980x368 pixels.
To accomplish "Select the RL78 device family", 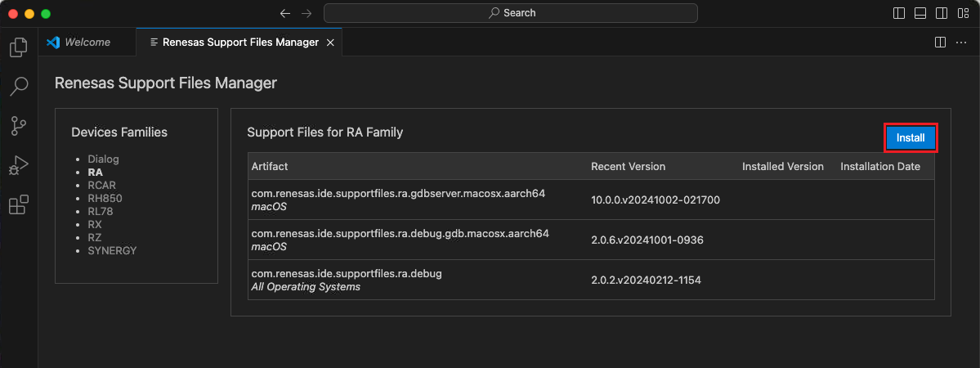I will point(101,212).
